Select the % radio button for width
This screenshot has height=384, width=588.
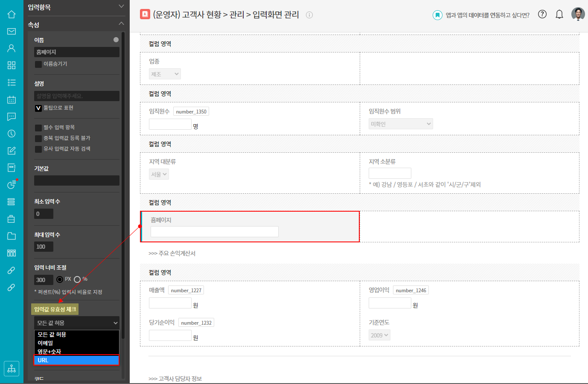(77, 279)
